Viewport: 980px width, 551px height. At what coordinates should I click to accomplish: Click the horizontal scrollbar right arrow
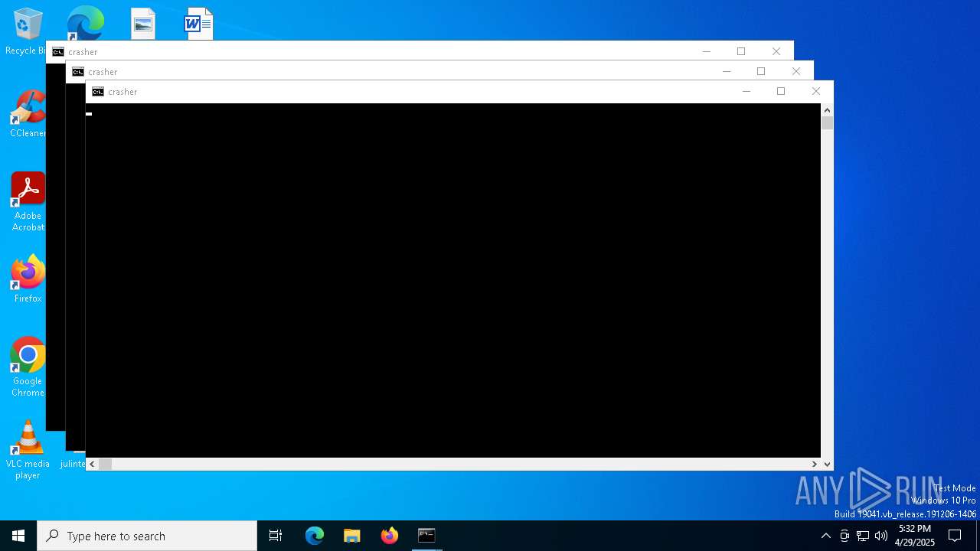pyautogui.click(x=815, y=464)
